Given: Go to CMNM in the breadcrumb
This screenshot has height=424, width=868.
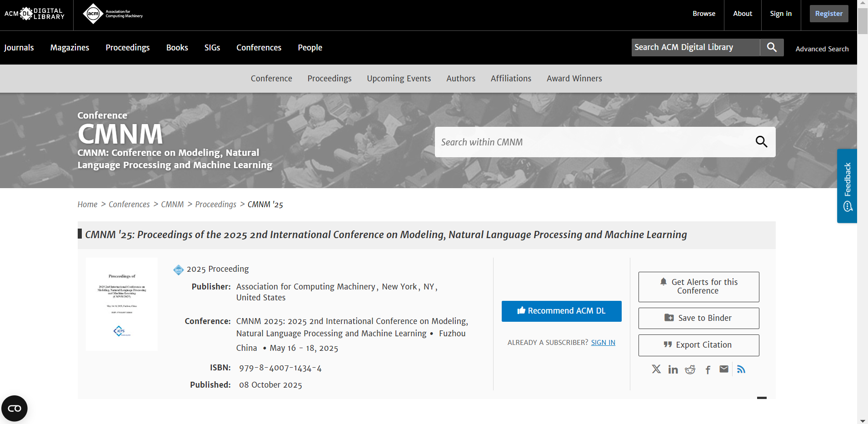Looking at the screenshot, I should [x=172, y=205].
